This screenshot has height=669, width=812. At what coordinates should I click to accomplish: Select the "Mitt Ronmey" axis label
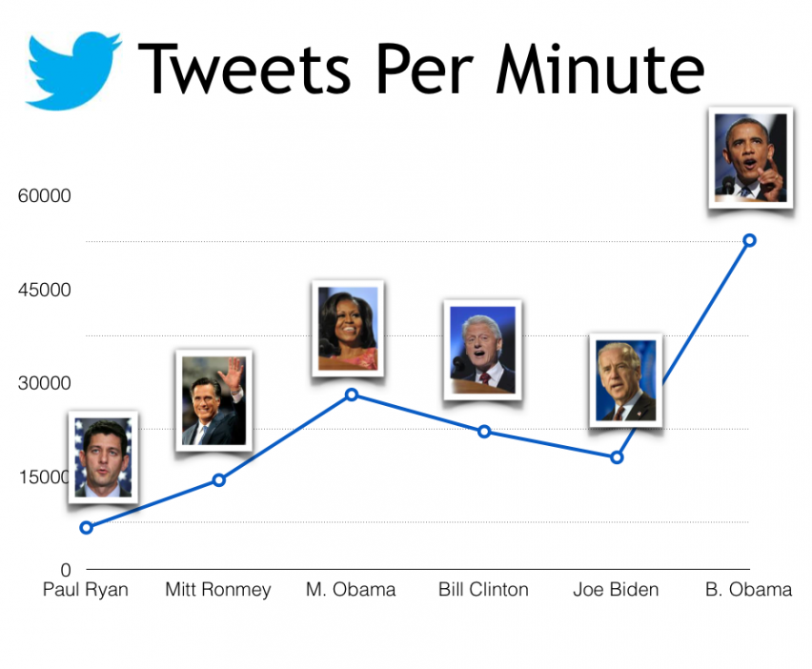point(218,590)
